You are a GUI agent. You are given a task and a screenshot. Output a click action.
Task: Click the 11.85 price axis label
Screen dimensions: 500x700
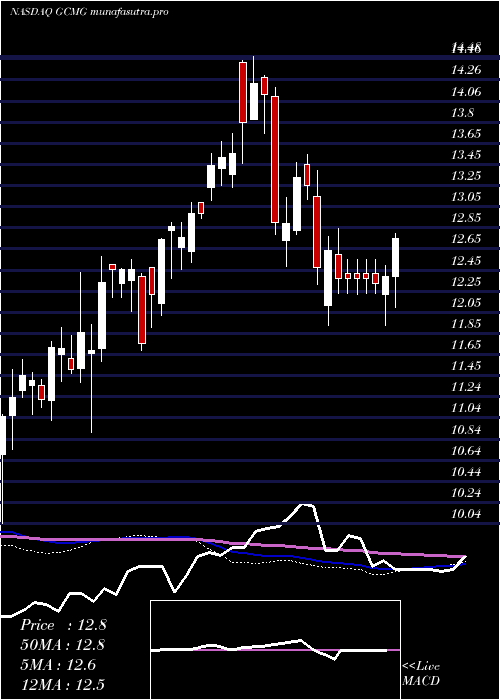click(467, 324)
